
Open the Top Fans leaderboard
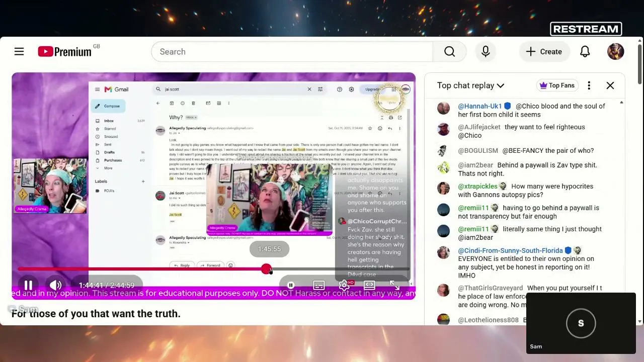pos(556,85)
